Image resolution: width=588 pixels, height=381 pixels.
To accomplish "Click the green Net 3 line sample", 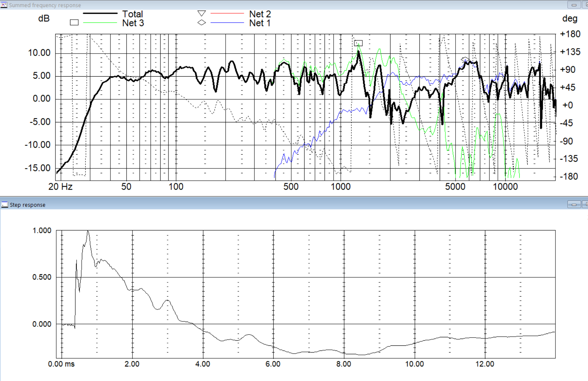I will click(100, 23).
